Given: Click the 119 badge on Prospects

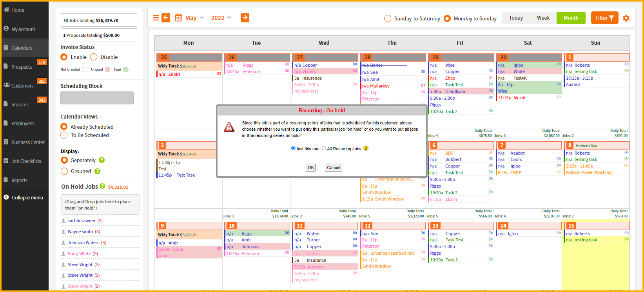Looking at the screenshot, I should tap(42, 62).
